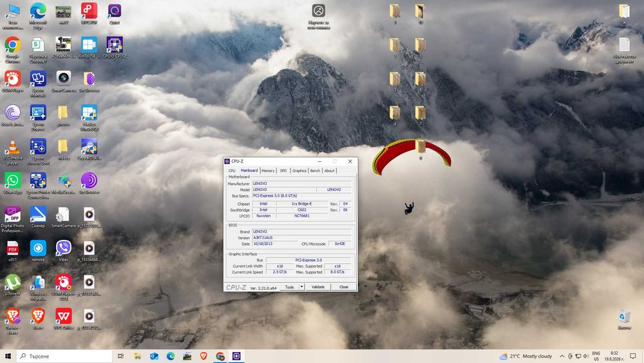The width and height of the screenshot is (644, 363).
Task: Click the NCT6681 LPCIO value
Action: [x=302, y=216]
